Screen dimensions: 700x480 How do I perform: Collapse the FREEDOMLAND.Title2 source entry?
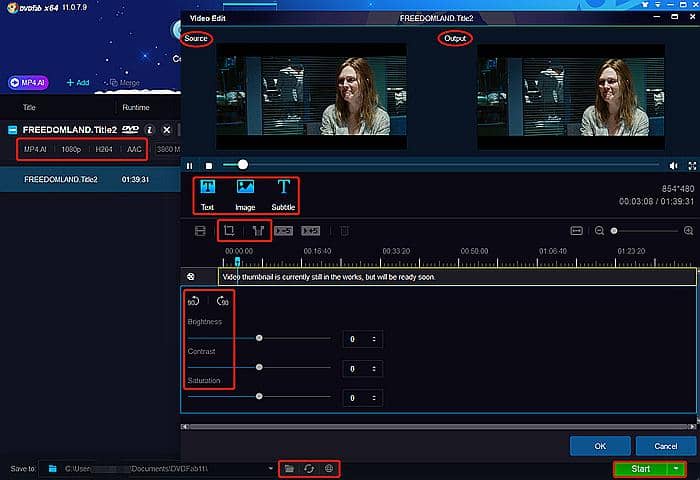pos(12,130)
